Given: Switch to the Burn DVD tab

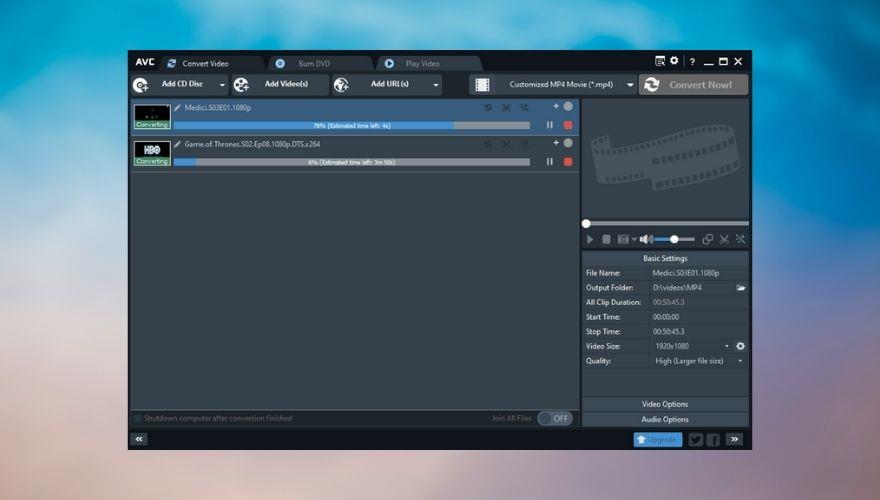Looking at the screenshot, I should pos(313,63).
